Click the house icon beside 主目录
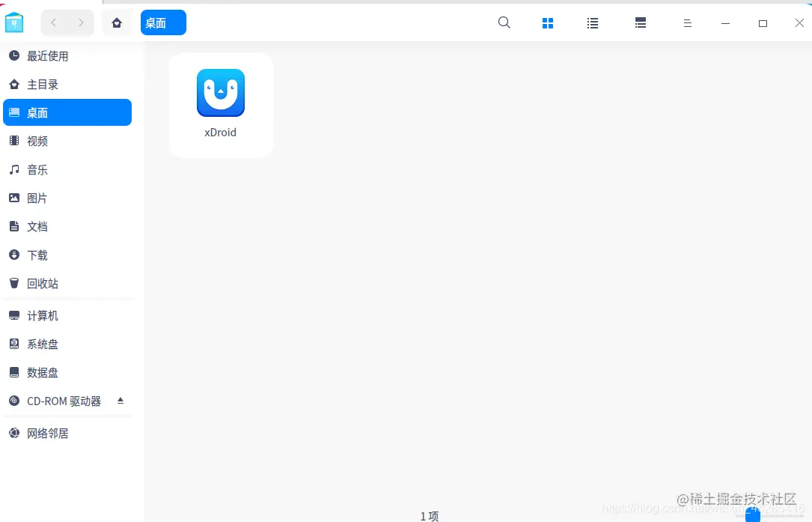 coord(14,84)
